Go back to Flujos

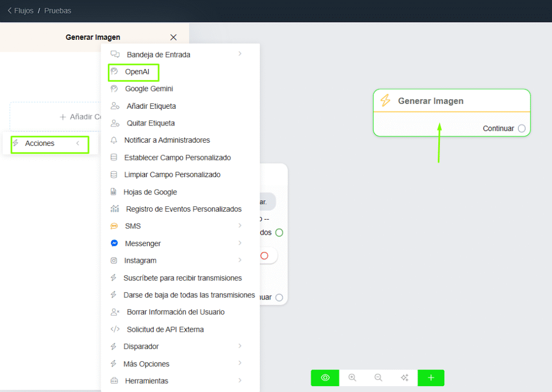[x=20, y=11]
